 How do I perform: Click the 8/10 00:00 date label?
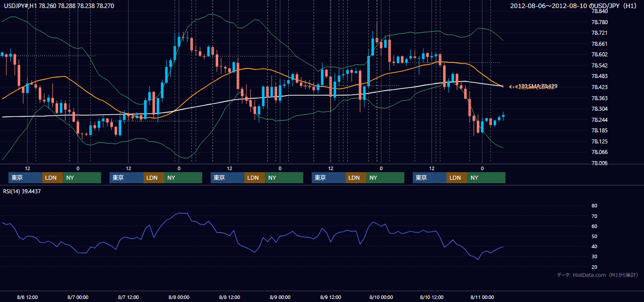click(x=381, y=297)
